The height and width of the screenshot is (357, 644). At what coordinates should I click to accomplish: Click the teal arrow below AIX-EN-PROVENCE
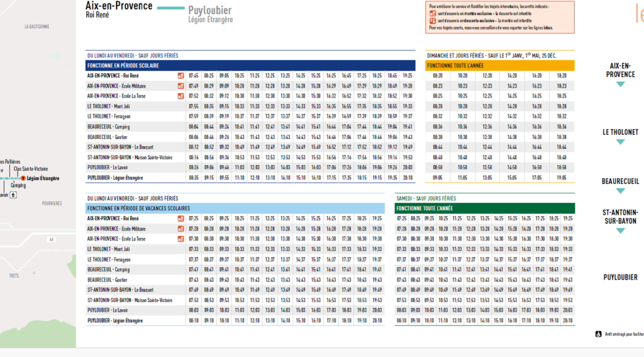pos(620,84)
